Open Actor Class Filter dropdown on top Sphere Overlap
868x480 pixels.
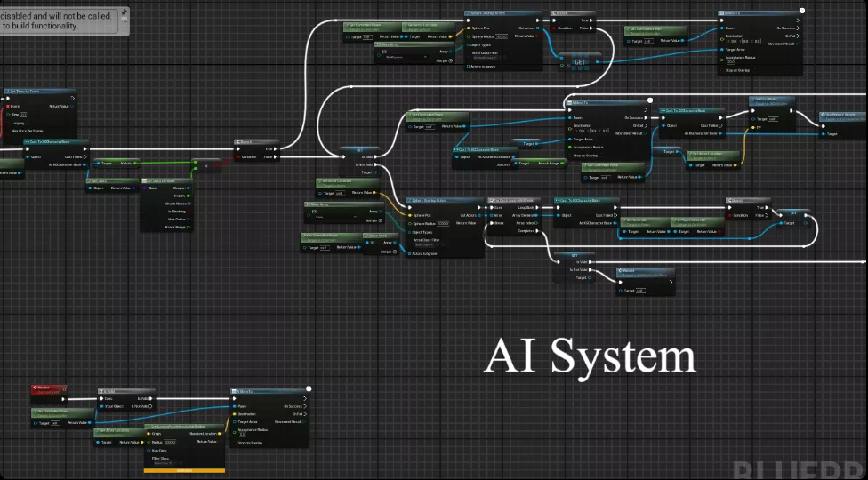tap(485, 58)
